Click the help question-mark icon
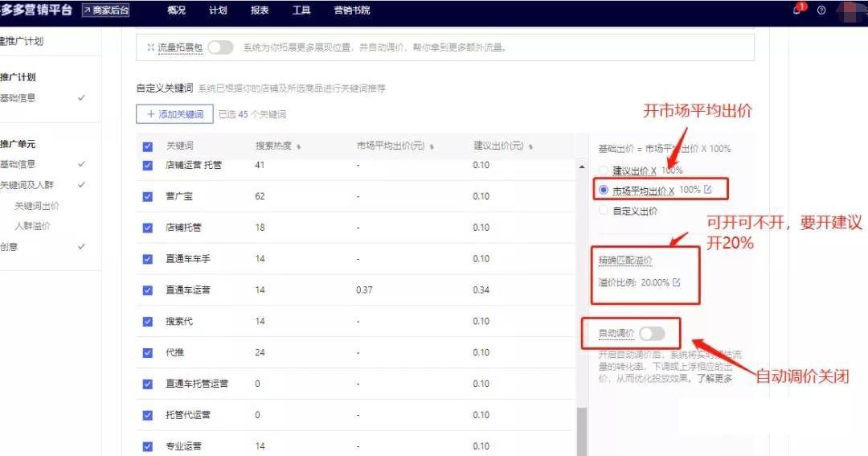 [x=821, y=10]
